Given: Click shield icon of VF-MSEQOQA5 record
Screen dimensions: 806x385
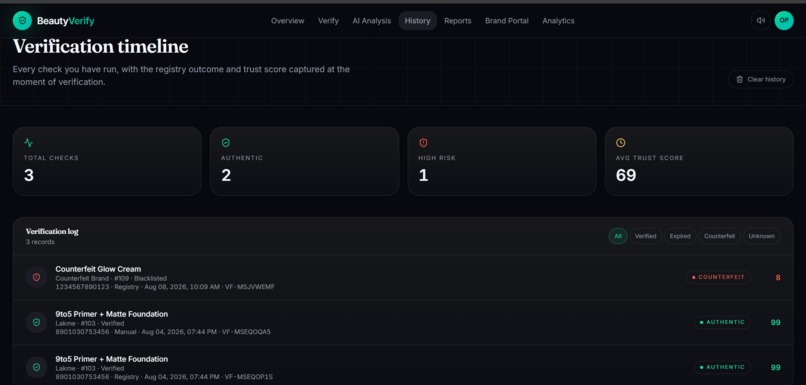Looking at the screenshot, I should pos(36,322).
